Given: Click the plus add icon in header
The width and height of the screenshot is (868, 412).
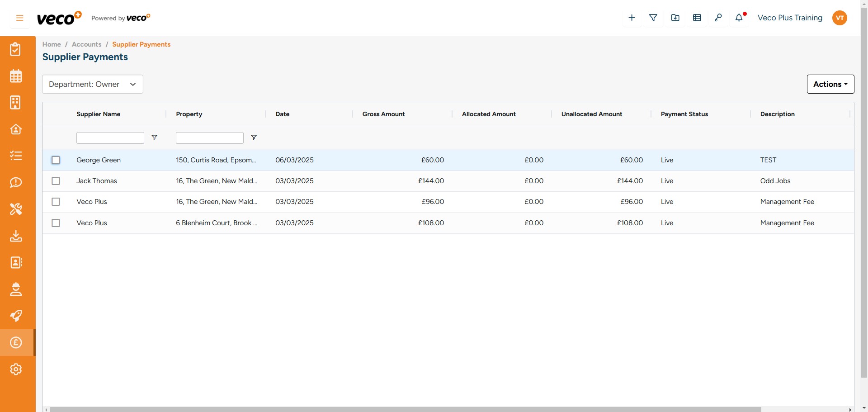Looking at the screenshot, I should point(632,18).
